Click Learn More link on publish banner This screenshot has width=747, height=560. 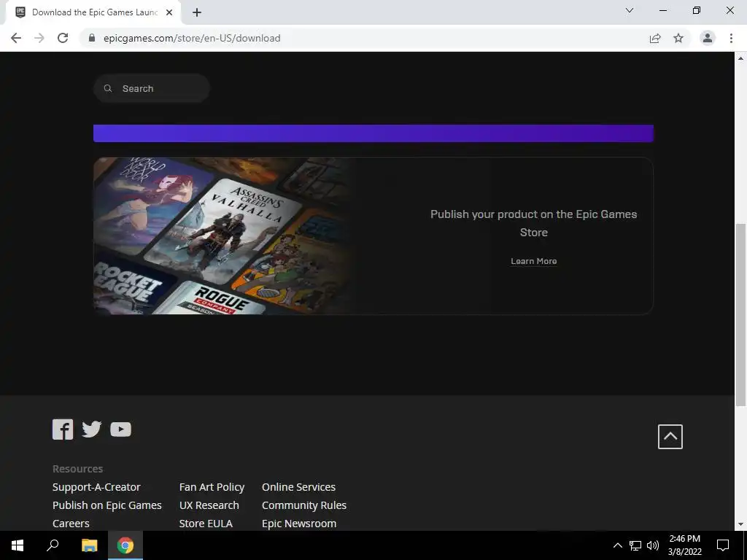point(533,262)
